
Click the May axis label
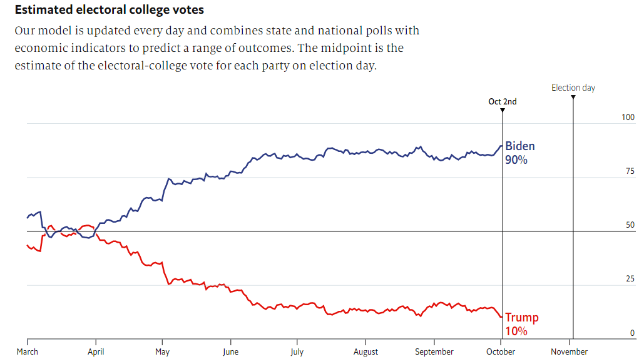coord(162,351)
